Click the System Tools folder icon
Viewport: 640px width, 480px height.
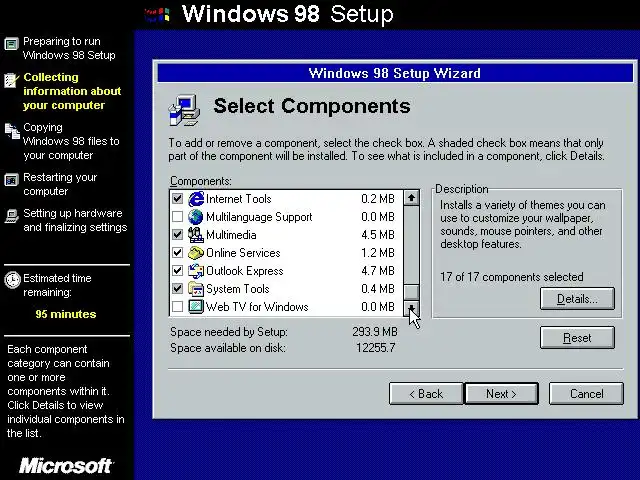pyautogui.click(x=196, y=289)
